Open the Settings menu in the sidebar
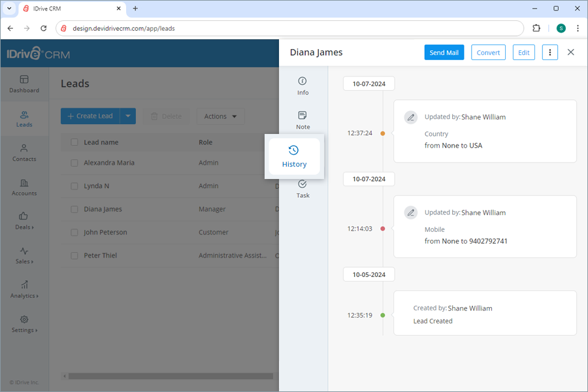This screenshot has width=588, height=392. (24, 325)
